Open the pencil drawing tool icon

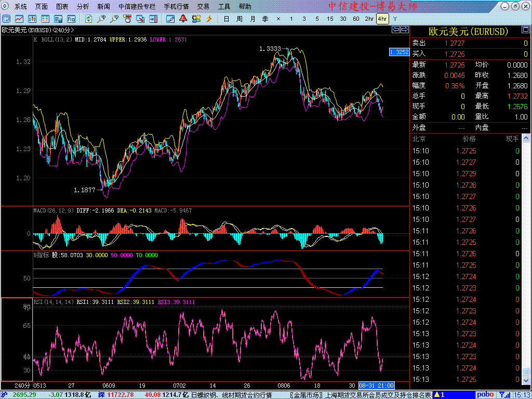[170, 19]
